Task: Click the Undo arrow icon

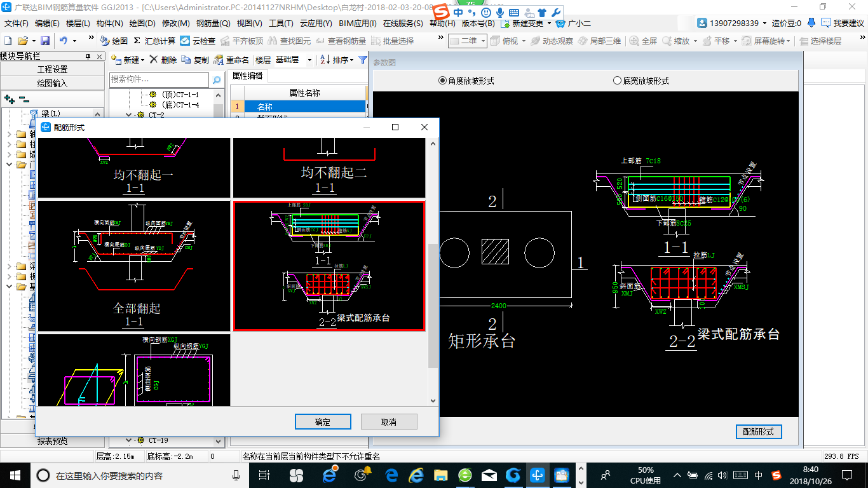Action: tap(64, 41)
